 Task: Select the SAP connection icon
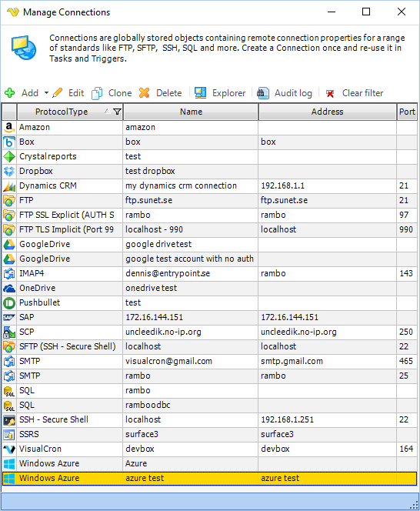pos(9,317)
